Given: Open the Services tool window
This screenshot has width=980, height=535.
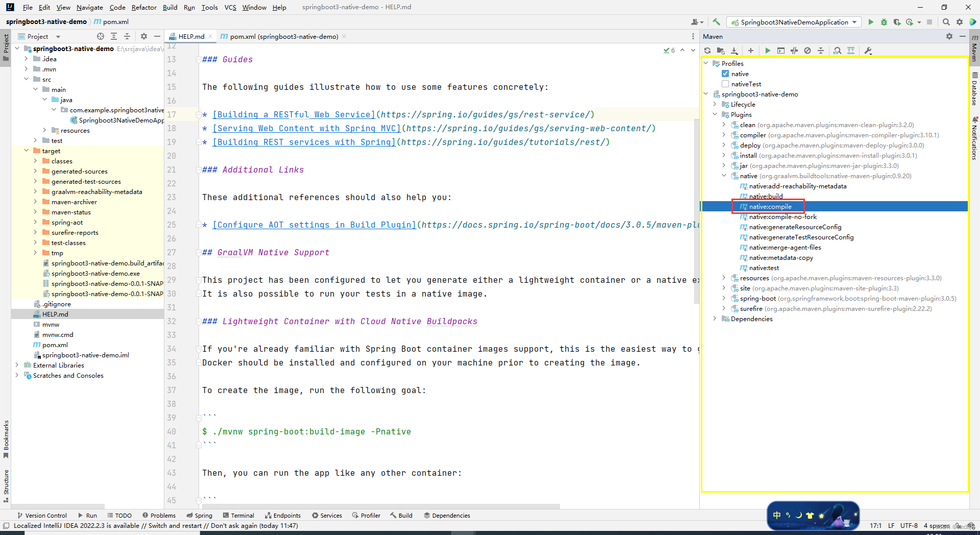Looking at the screenshot, I should [x=327, y=516].
